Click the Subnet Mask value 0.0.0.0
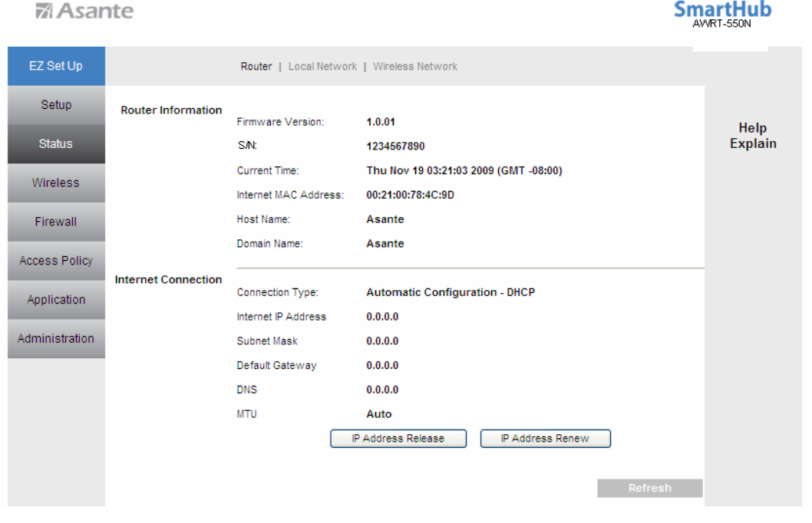This screenshot has width=812, height=523. (382, 341)
